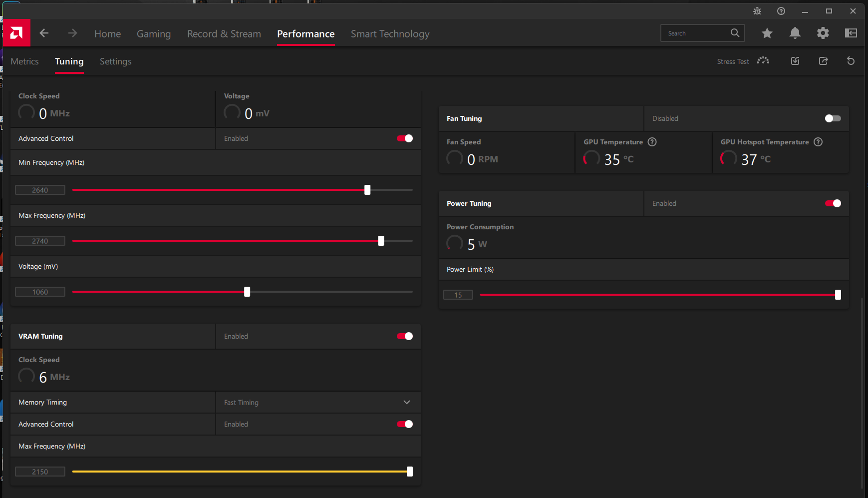
Task: Switch to the Metrics tab
Action: 24,61
